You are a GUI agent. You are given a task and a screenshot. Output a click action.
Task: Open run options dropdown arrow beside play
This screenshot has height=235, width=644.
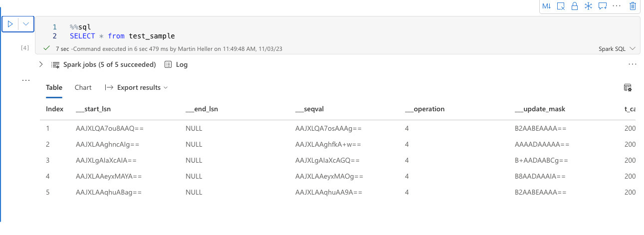(26, 24)
